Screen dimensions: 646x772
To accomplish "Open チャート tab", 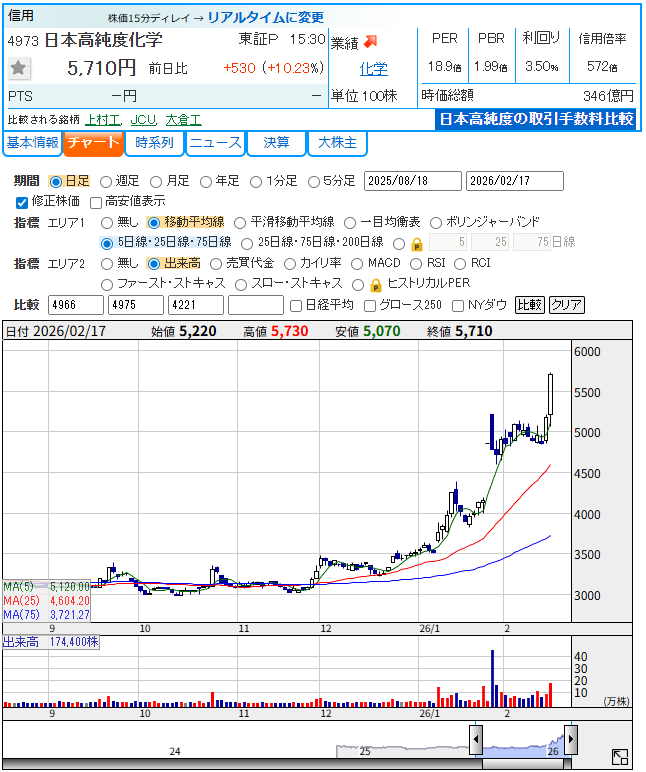I will click(93, 143).
